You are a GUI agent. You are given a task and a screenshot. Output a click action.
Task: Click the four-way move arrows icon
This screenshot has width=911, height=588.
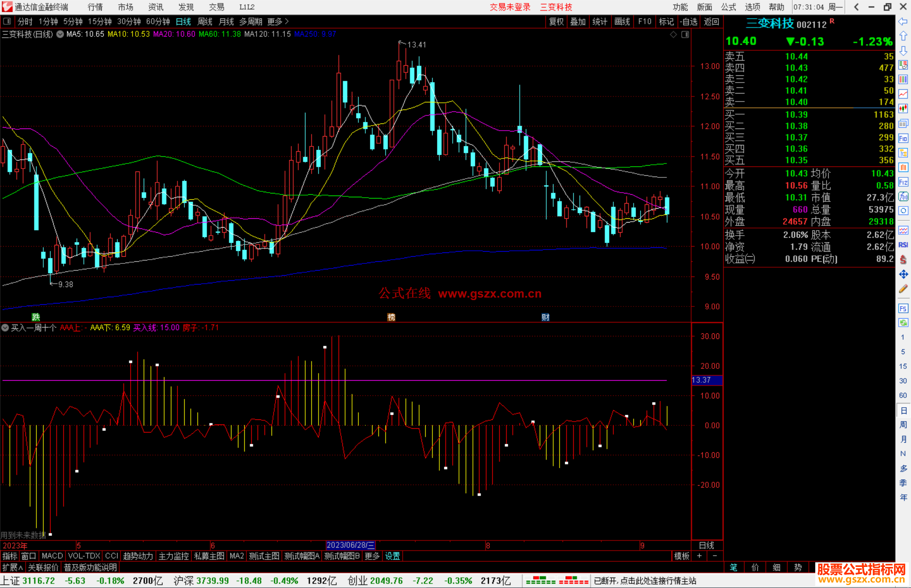coord(903,274)
